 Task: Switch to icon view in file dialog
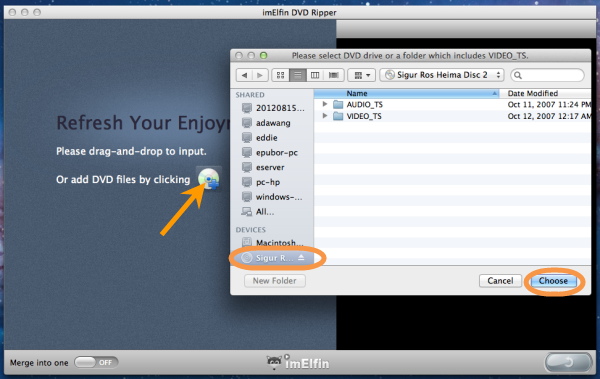(x=280, y=75)
